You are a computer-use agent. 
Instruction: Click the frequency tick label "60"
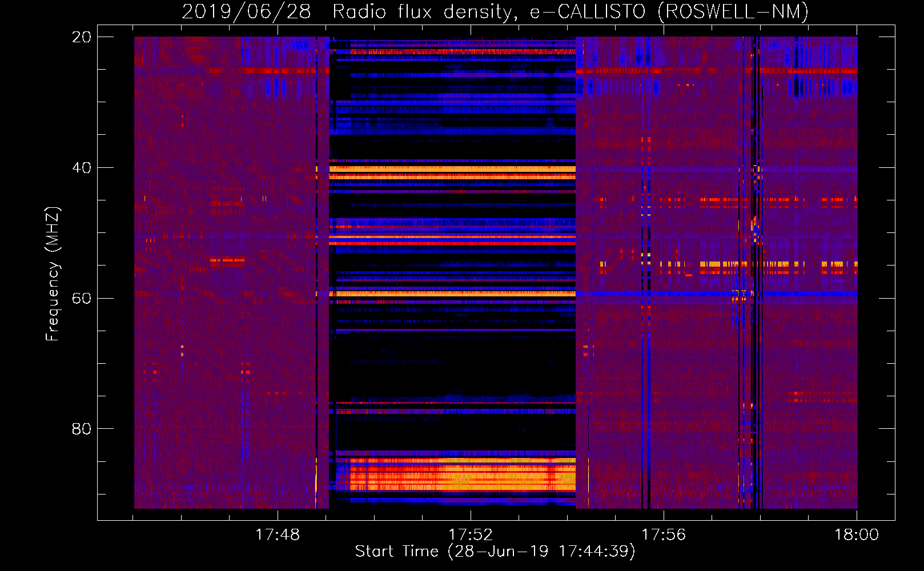82,298
